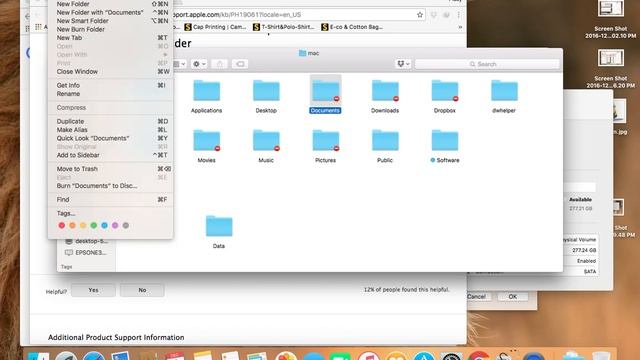The height and width of the screenshot is (360, 640).
Task: Bookmark this page with the star icon
Action: (420, 15)
